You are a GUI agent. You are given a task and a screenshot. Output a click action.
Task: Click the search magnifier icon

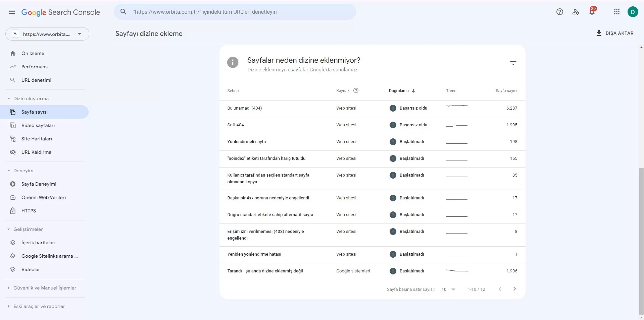point(123,12)
